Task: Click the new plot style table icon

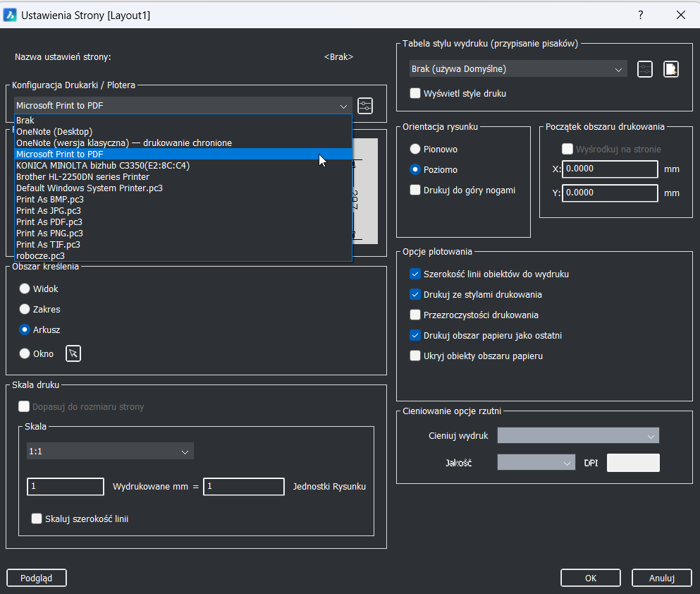Action: point(670,69)
